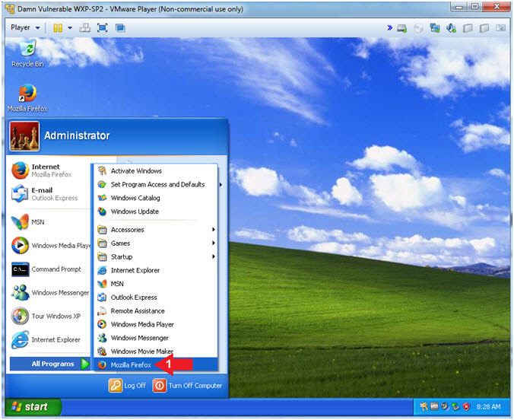The image size is (514, 420).
Task: Open Windows Movie Maker
Action: [156, 352]
